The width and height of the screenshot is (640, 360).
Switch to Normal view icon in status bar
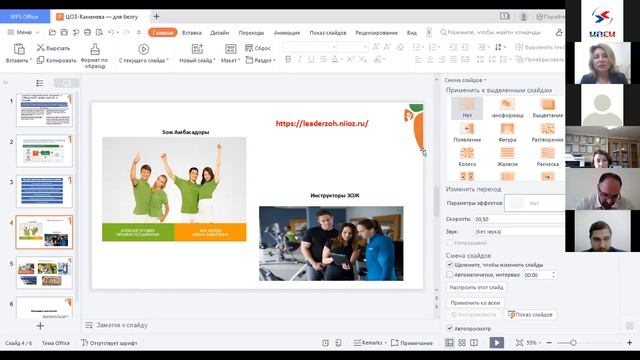coord(449,343)
